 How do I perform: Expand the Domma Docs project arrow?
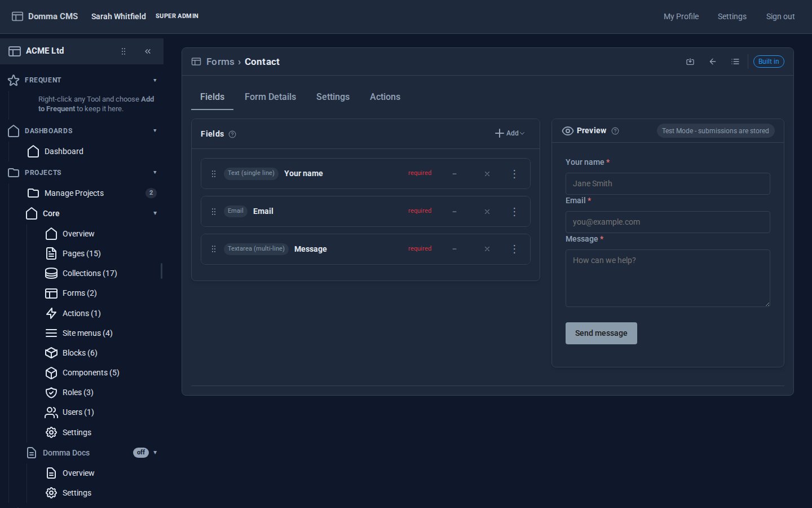point(155,453)
